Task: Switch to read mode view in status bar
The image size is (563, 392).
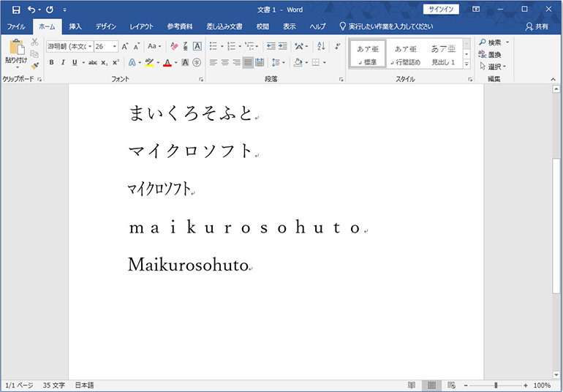Action: tap(412, 385)
